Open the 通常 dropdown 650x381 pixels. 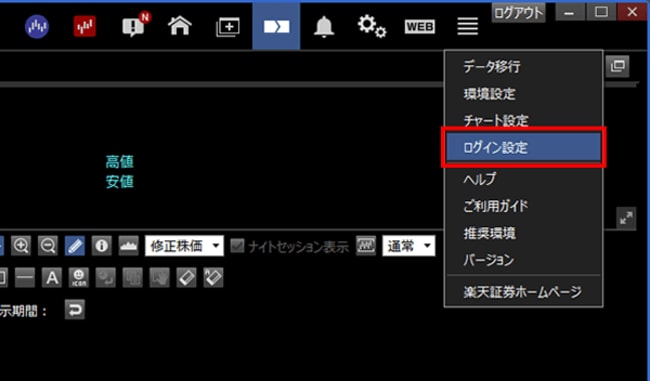(x=408, y=246)
